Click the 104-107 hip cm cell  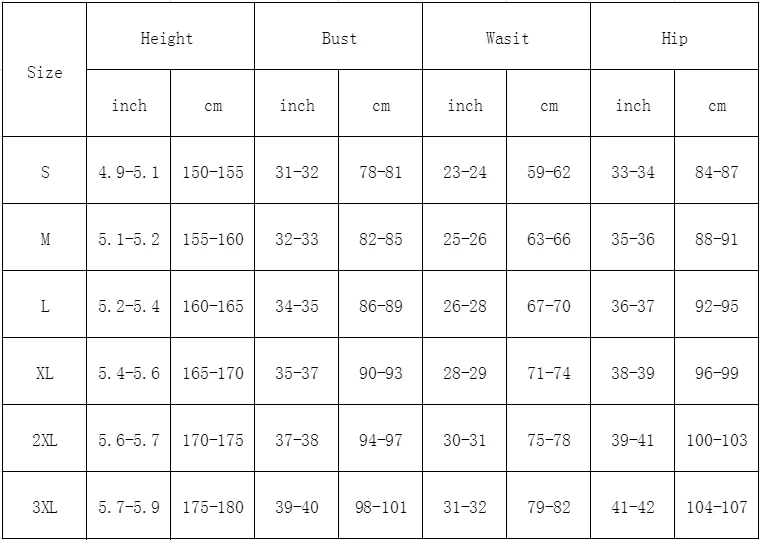(717, 507)
